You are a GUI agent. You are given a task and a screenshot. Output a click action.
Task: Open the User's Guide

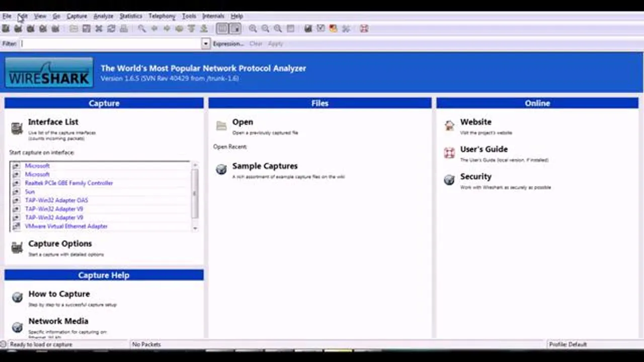[x=484, y=149]
